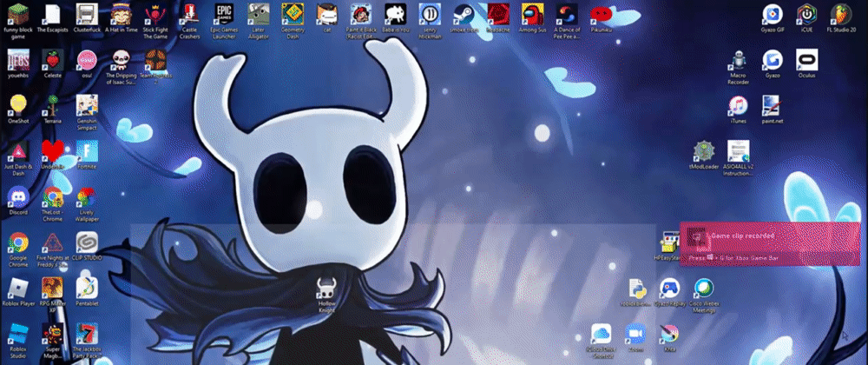Open A Dance of Pee Pee shortcut
Screen dimensions: 868x365
tap(567, 21)
